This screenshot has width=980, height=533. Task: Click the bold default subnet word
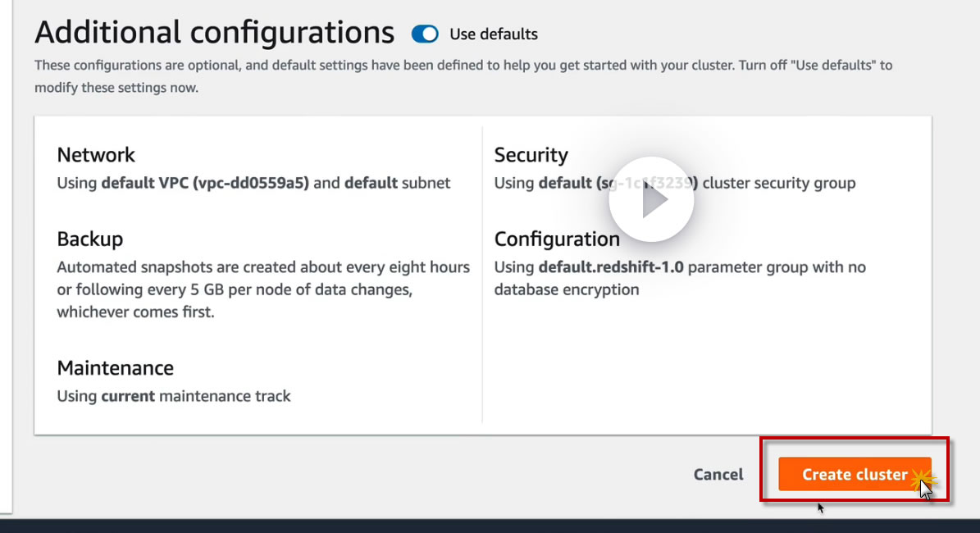click(371, 183)
